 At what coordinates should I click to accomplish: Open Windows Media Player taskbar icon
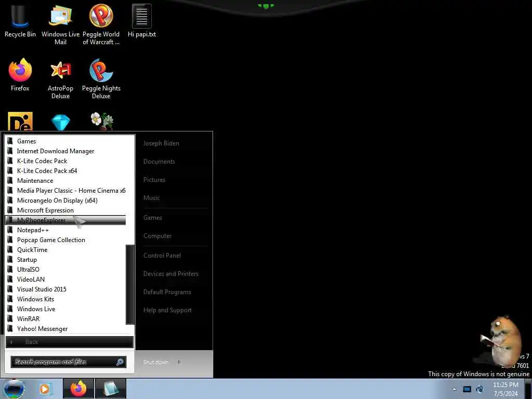tap(45, 389)
